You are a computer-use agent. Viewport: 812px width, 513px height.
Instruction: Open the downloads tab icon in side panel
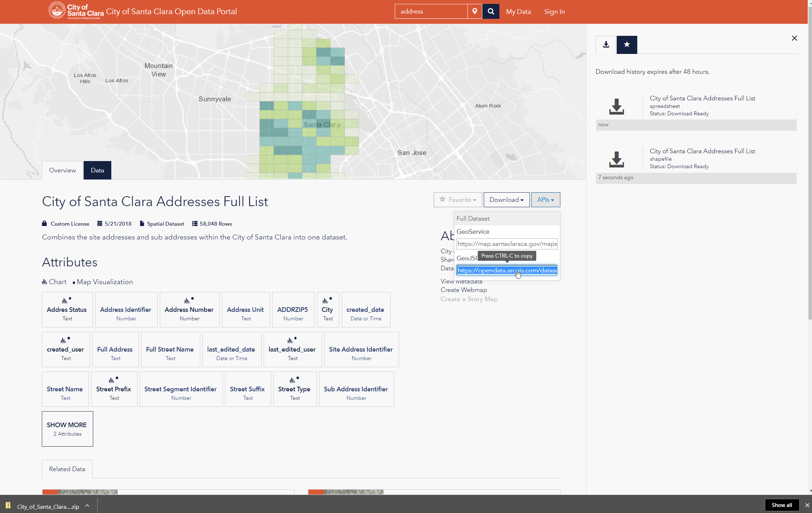click(606, 45)
